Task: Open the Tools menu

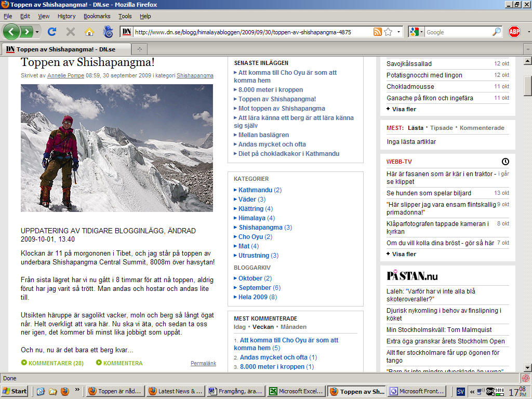Action: [125, 16]
